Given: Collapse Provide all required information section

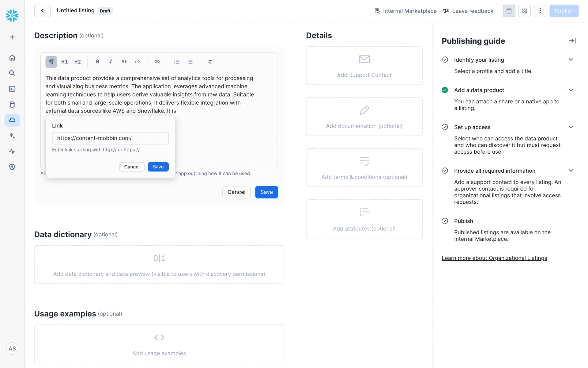Looking at the screenshot, I should pyautogui.click(x=571, y=171).
